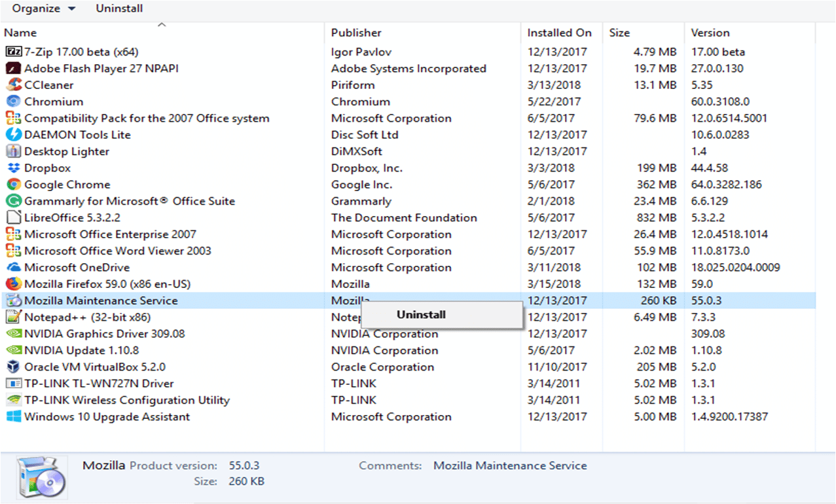Sort by the Version column header
This screenshot has height=504, width=836.
[x=710, y=33]
